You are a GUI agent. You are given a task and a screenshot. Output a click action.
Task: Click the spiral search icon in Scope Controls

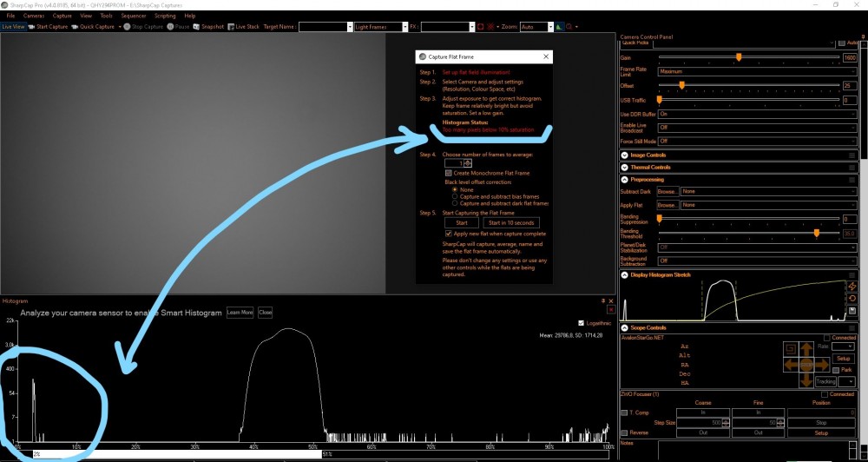tap(790, 349)
